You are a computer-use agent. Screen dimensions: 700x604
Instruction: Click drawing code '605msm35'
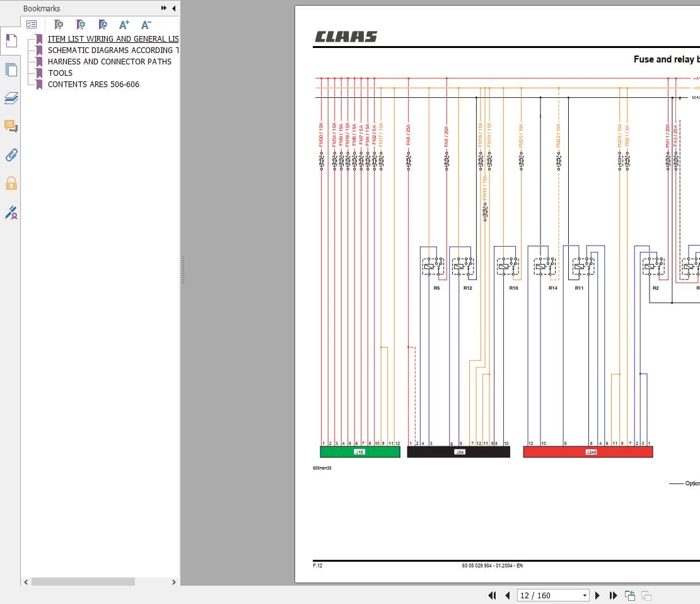click(322, 468)
